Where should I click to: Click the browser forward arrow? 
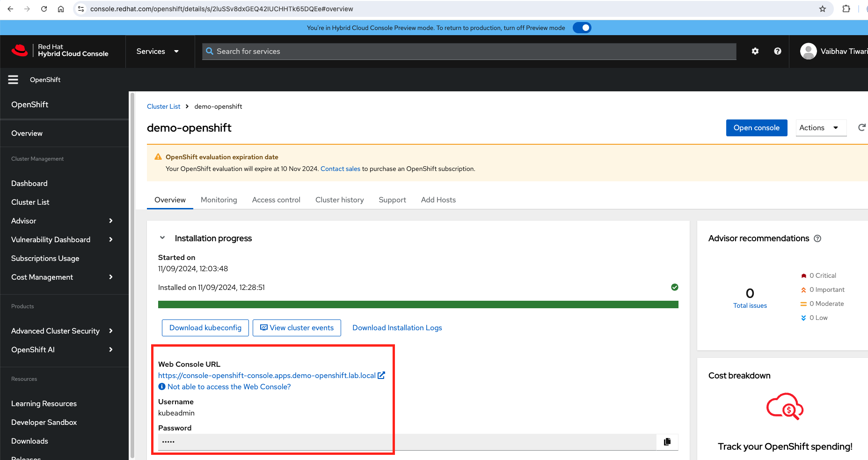click(x=27, y=9)
